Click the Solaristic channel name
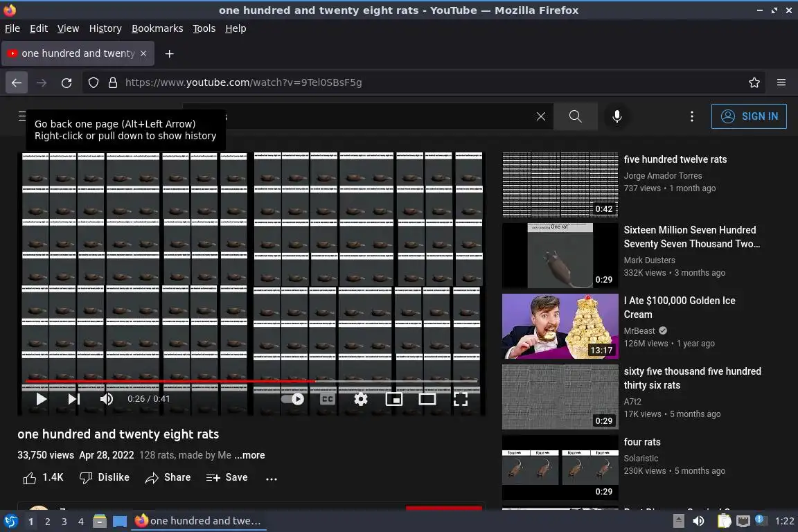The width and height of the screenshot is (798, 532). (x=641, y=458)
